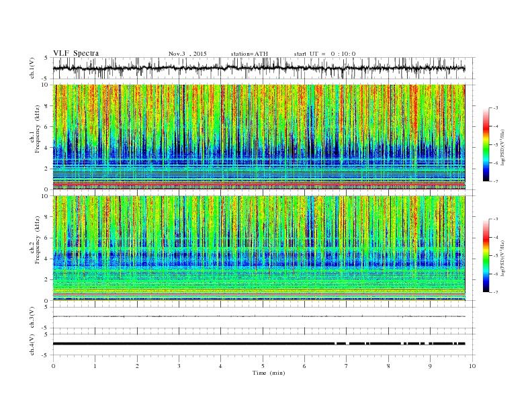532x411 pixels.
Task: Select the date text "Nov.3 , 2015"
Action: [187, 54]
